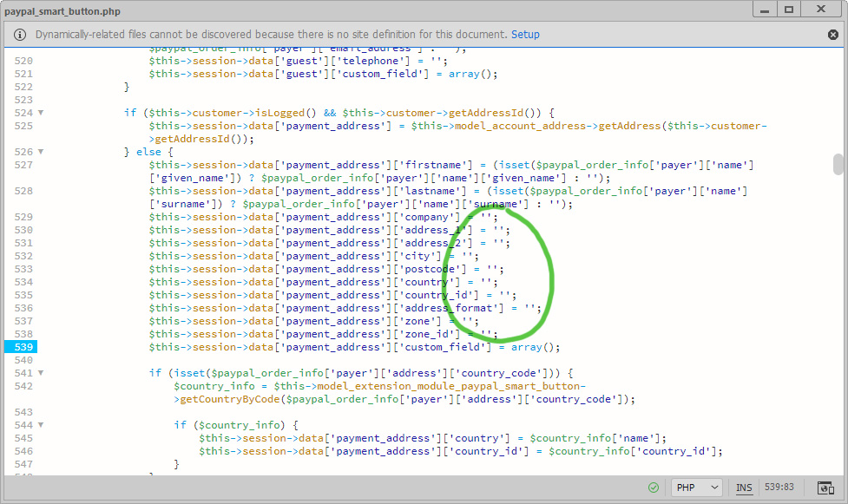
Task: Collapse code block at line 524
Action: pos(41,113)
